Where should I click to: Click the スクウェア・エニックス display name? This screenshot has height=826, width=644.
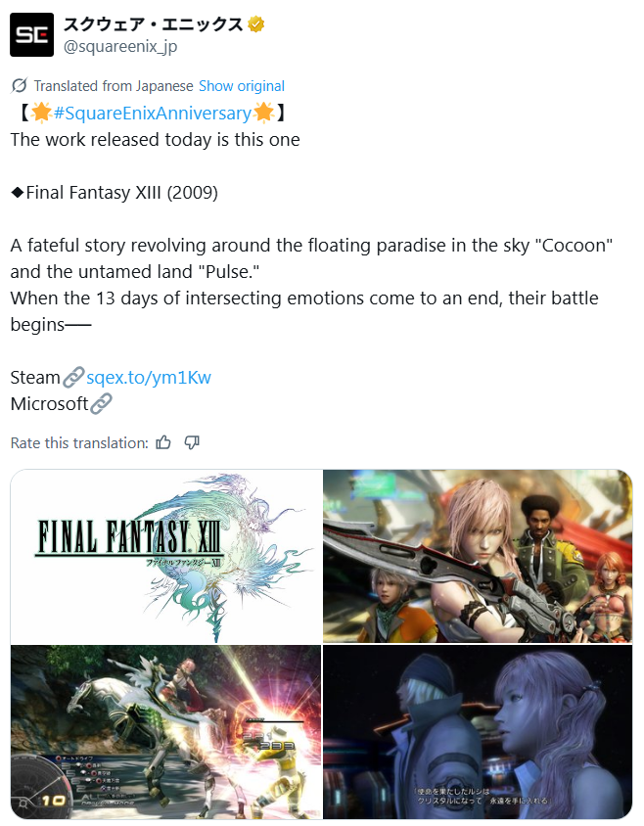(x=154, y=24)
